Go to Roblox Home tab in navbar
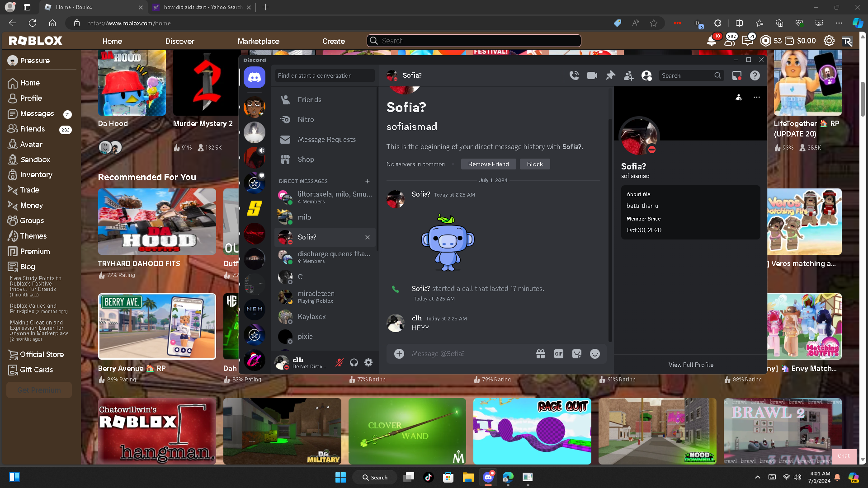The width and height of the screenshot is (868, 488). (x=112, y=41)
